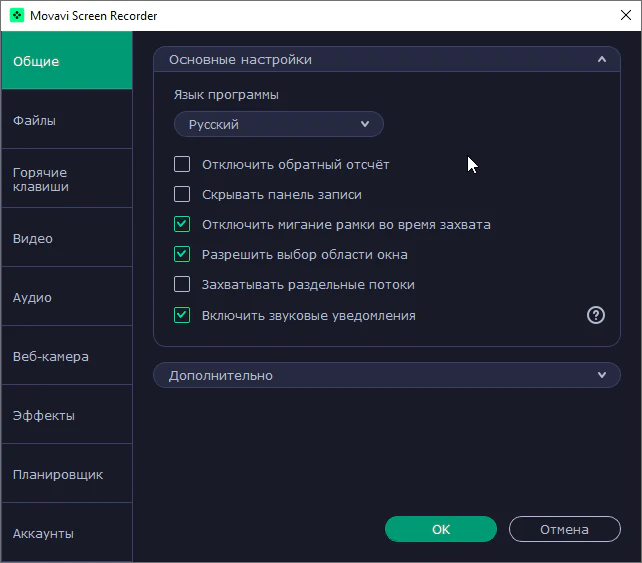Screen dimensions: 642x563
Task: Go to Горячие клавиши tab
Action: 67,179
